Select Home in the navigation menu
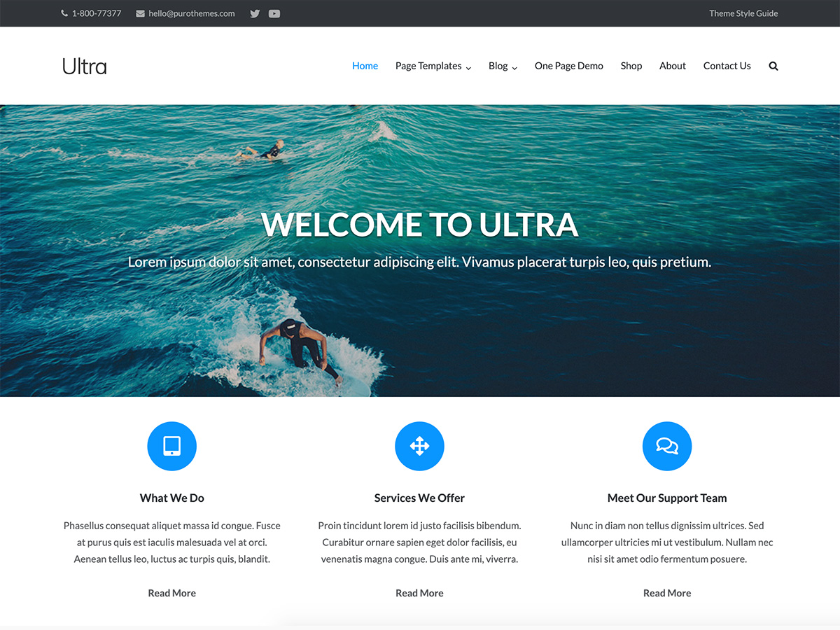840x630 pixels. click(x=365, y=66)
